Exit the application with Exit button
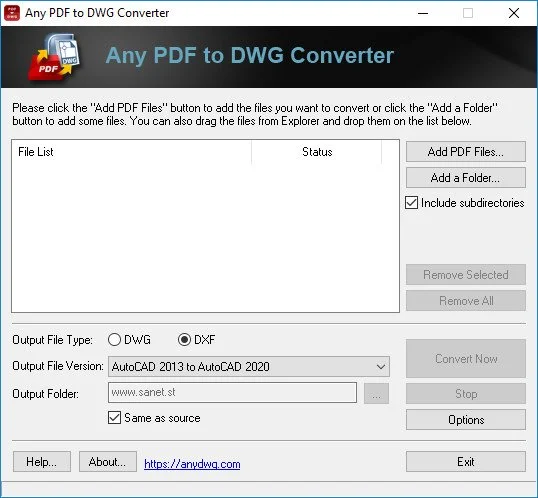 [x=466, y=462]
